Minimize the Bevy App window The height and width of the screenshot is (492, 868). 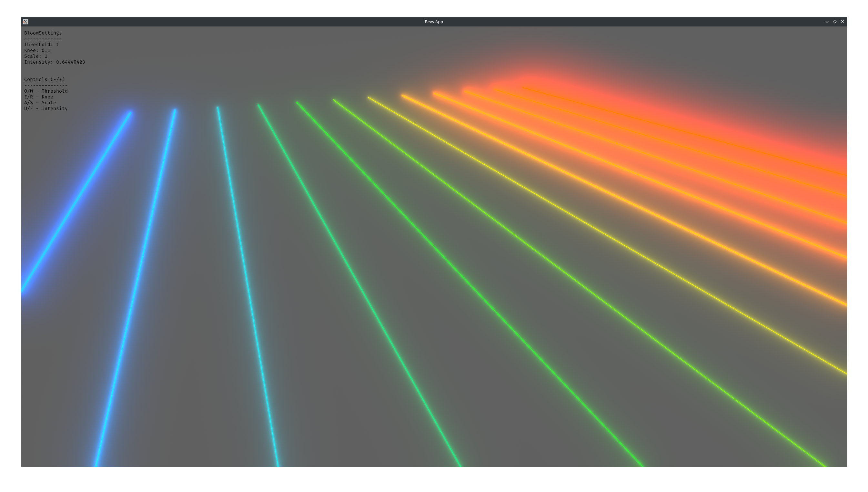(827, 22)
